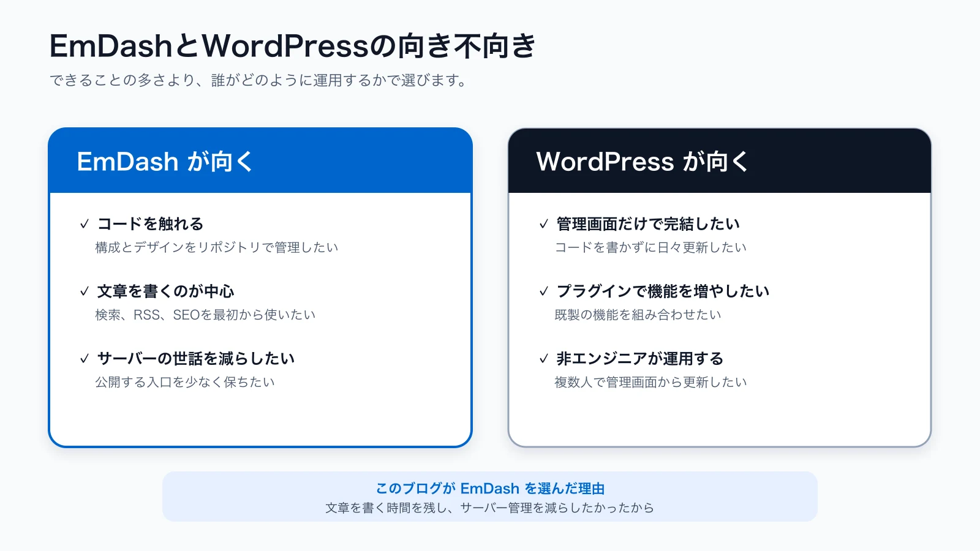980x551 pixels.
Task: Click the checkmark beside 文章を書くのが中心
Action: click(x=85, y=291)
